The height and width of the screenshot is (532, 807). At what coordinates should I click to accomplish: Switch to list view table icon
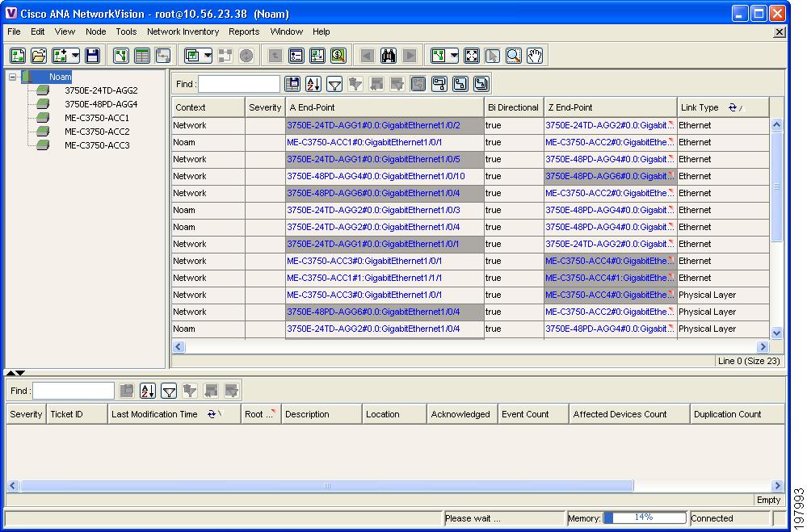[x=142, y=56]
